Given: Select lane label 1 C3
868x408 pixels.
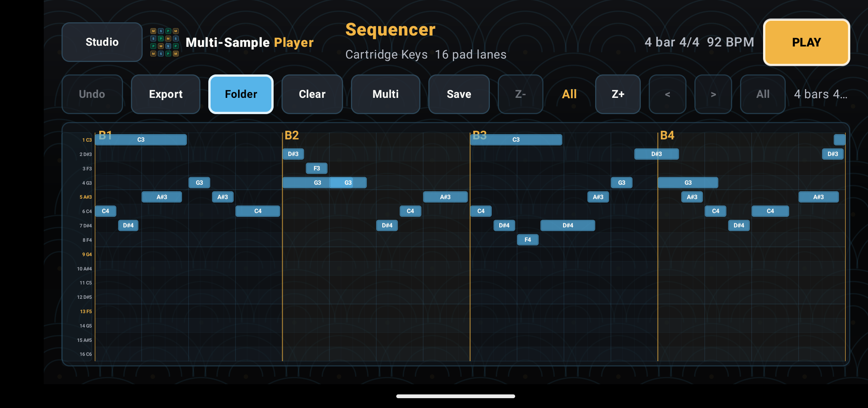Looking at the screenshot, I should coord(87,140).
